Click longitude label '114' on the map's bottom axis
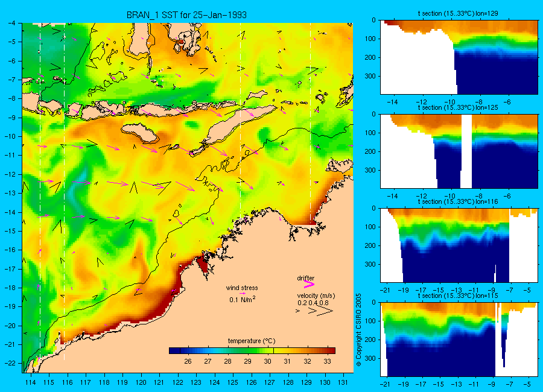Screen dimensions: 543x392 pos(31,382)
